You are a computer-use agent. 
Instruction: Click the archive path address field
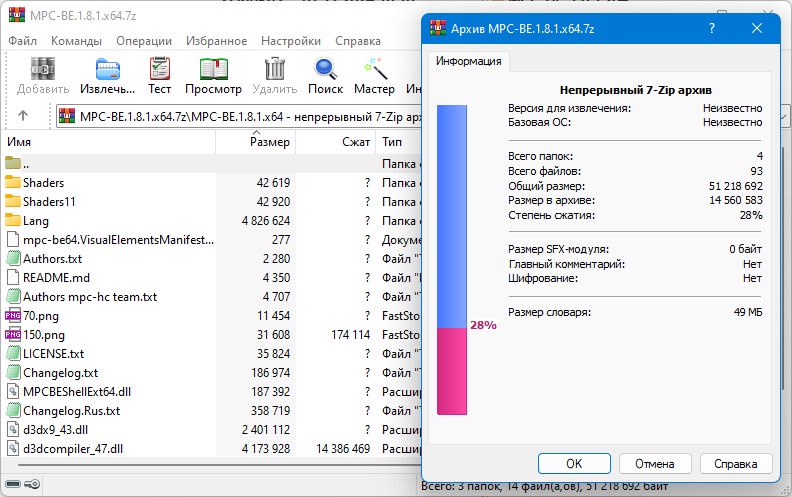coord(239,117)
